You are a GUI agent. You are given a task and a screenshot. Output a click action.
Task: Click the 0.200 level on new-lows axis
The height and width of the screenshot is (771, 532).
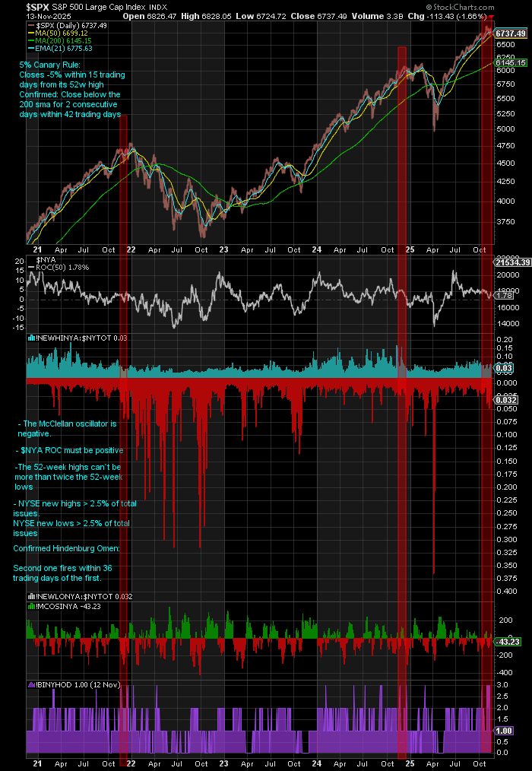[505, 487]
